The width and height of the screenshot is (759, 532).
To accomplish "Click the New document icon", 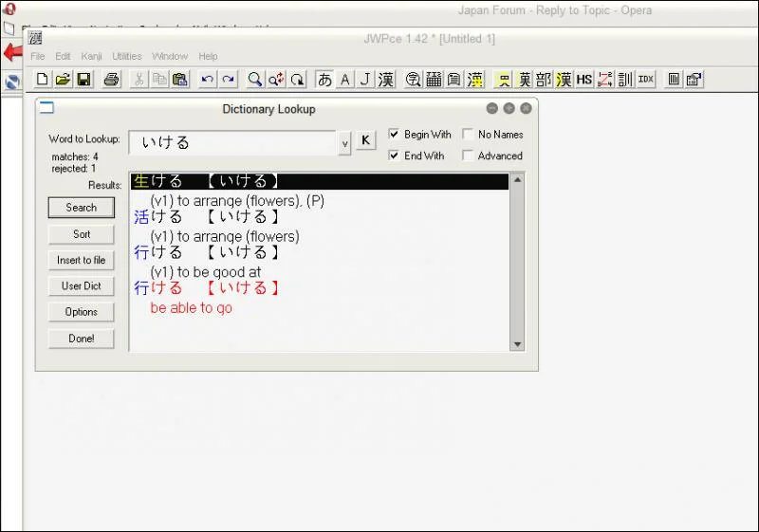I will (42, 79).
